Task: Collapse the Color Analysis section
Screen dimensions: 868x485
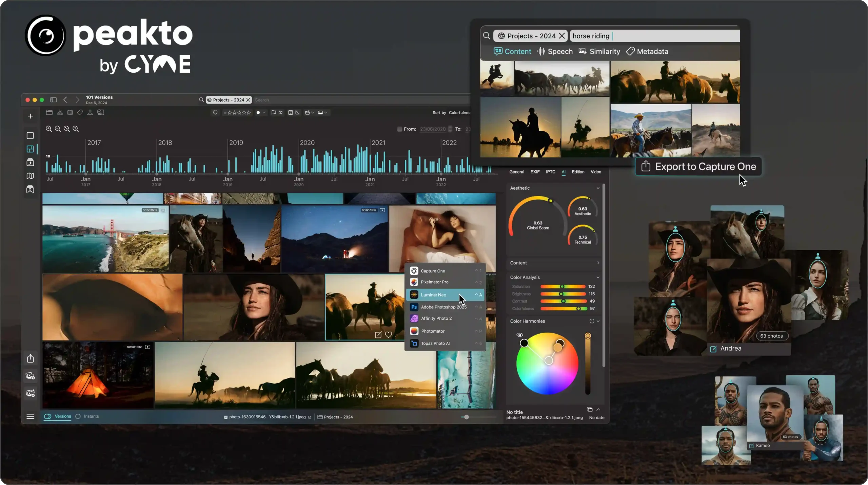Action: (x=598, y=277)
